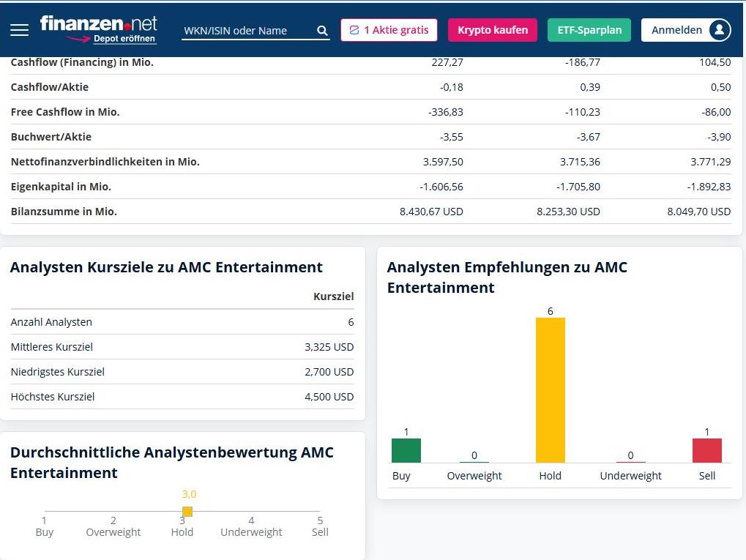Open the hamburger navigation menu
Viewport: 746px width, 560px height.
click(x=19, y=30)
